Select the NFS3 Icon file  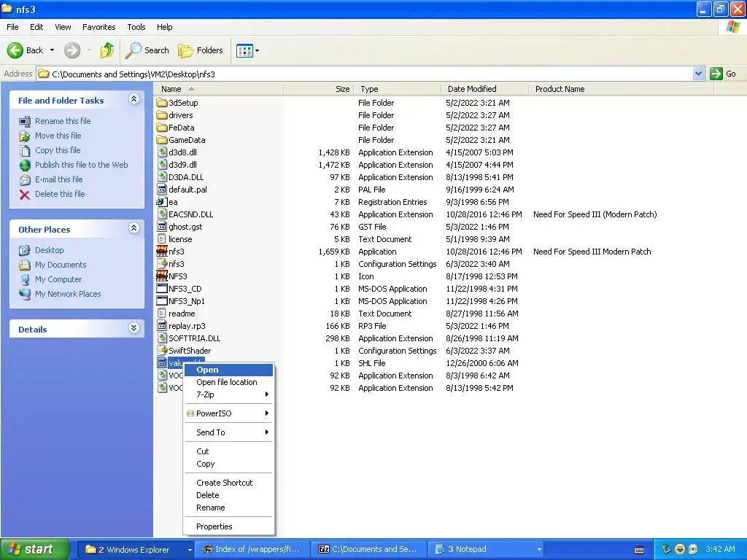tap(162, 276)
